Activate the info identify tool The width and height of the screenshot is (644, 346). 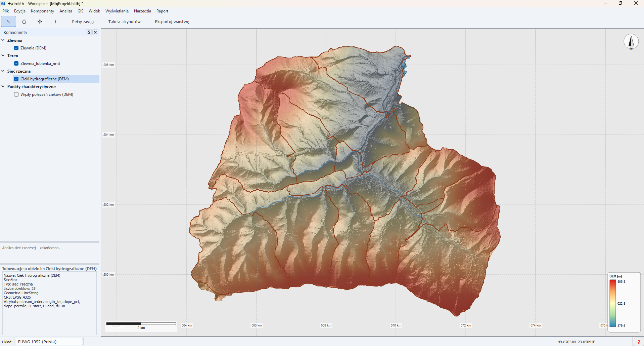56,22
